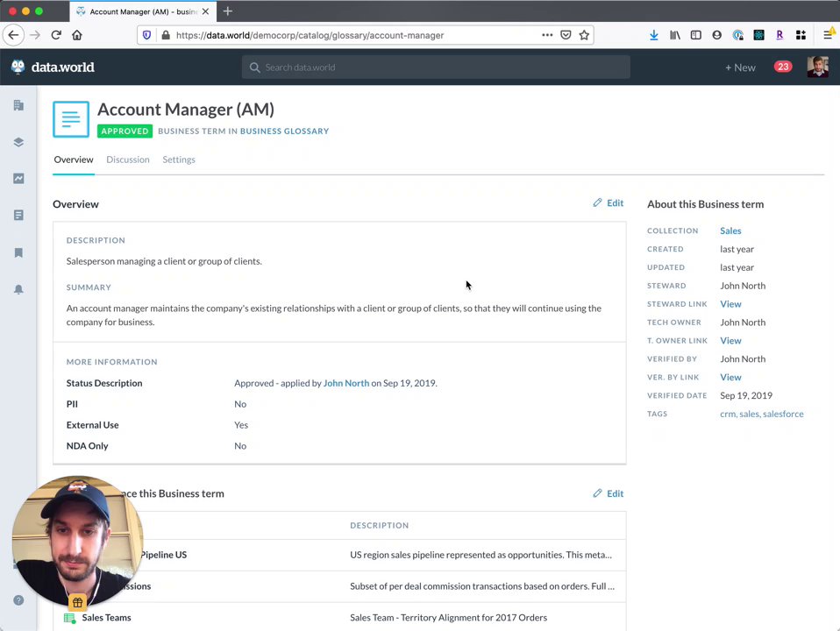Open the crm tag

[728, 414]
